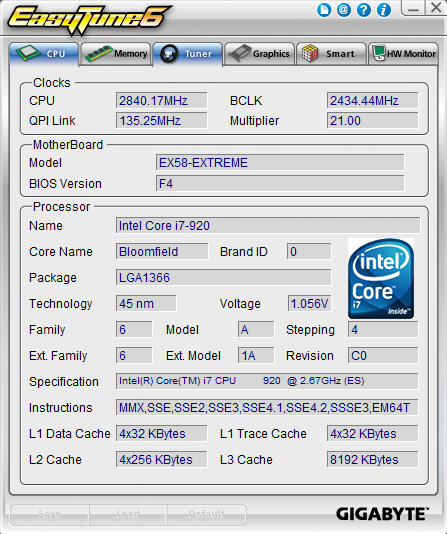Click the BIOS Version F4 field
Viewport: 447px width, 534px height.
[x=280, y=184]
